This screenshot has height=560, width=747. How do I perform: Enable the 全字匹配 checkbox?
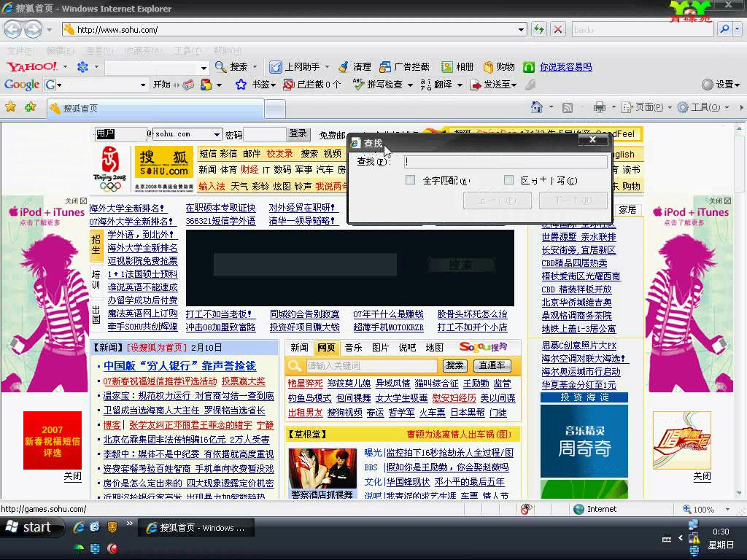[x=410, y=180]
